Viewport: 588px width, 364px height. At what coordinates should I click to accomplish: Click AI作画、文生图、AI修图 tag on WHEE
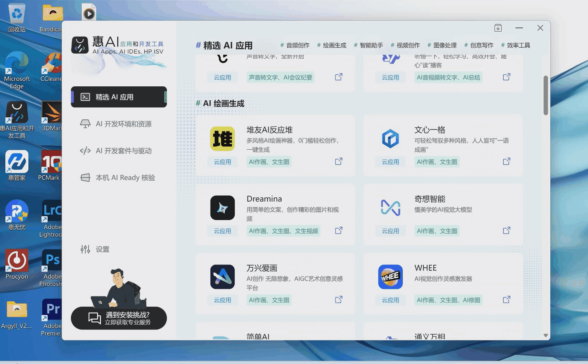448,300
